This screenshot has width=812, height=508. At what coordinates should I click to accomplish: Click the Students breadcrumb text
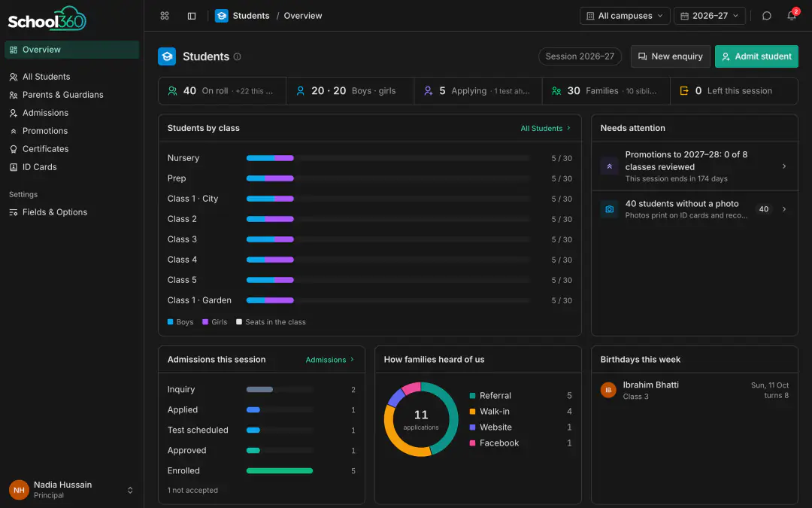(251, 16)
